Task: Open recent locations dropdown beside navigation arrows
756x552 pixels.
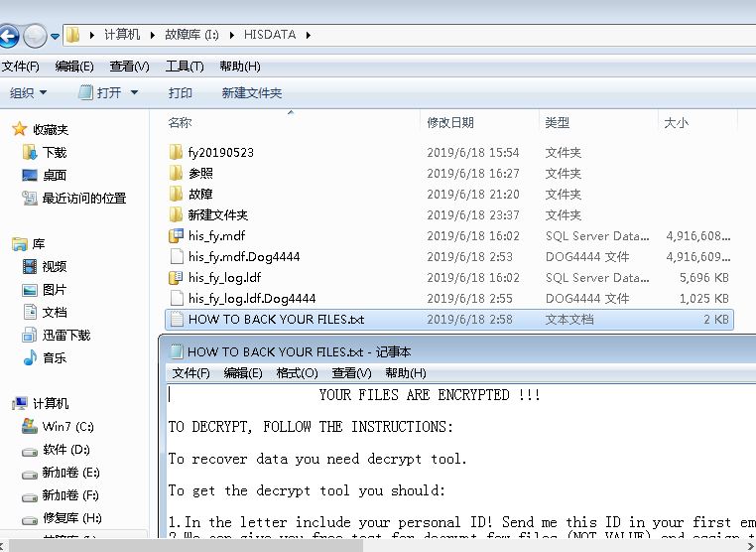Action: pyautogui.click(x=56, y=37)
